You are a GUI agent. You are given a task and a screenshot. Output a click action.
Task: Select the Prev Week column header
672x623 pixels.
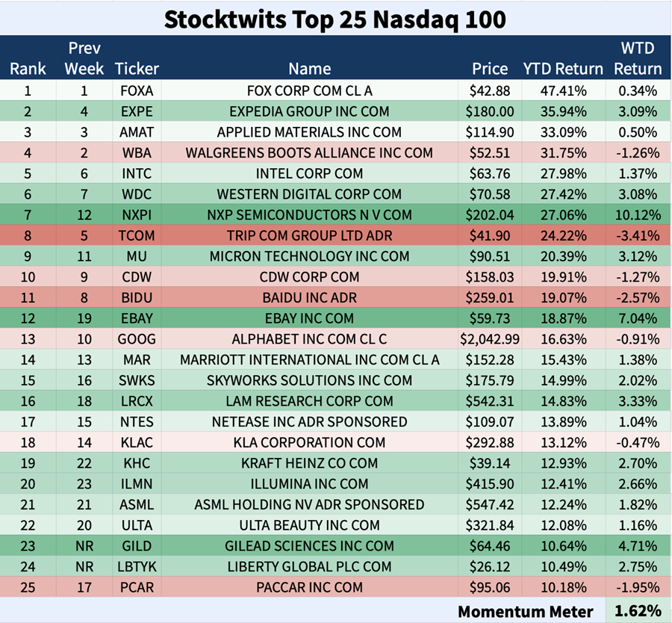click(84, 58)
